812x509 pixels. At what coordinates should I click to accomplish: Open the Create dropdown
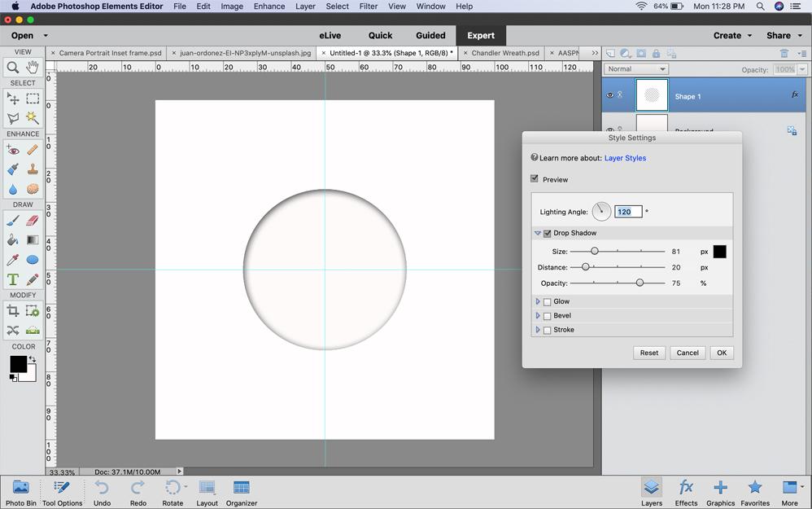(732, 35)
